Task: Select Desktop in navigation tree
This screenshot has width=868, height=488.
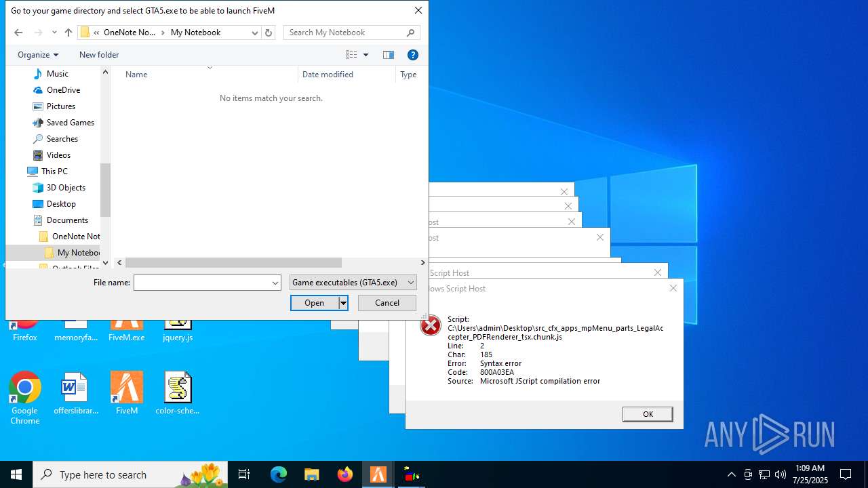Action: click(x=61, y=204)
